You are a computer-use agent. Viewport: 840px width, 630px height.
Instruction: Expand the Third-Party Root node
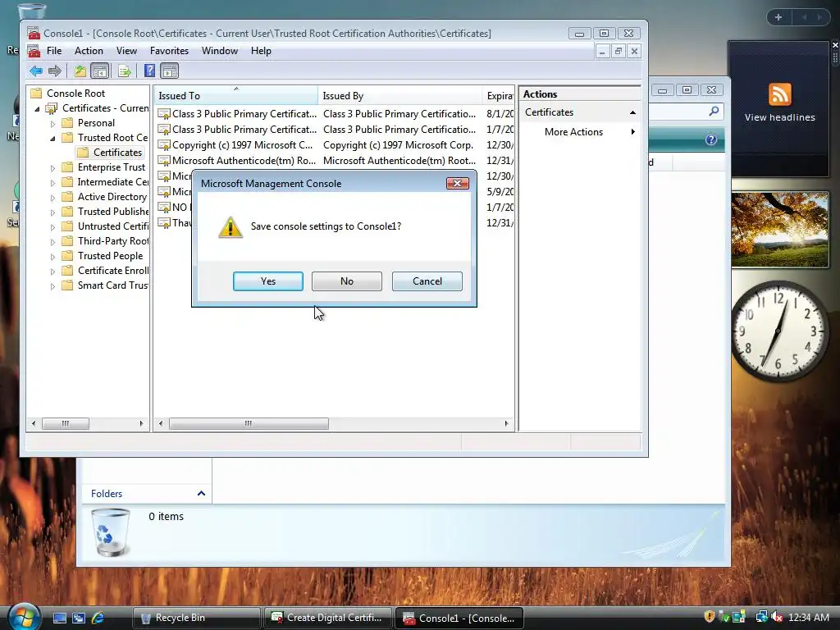[x=52, y=242]
